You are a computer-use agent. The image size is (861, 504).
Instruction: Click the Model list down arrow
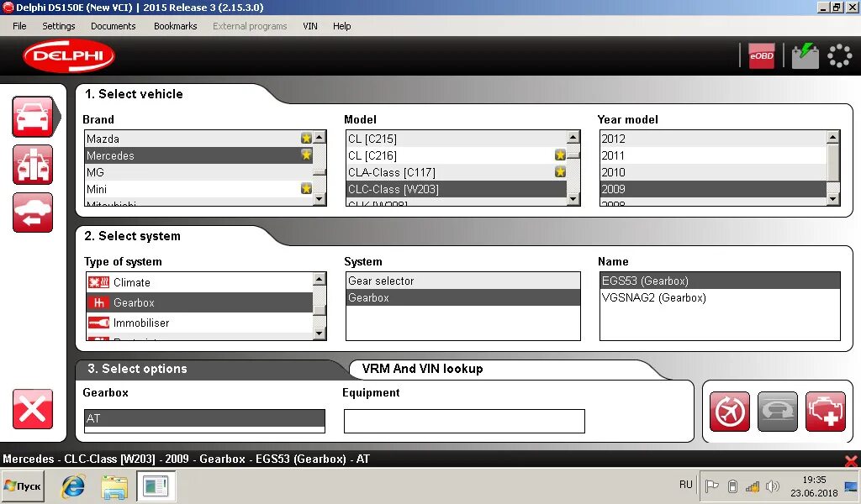(x=573, y=199)
